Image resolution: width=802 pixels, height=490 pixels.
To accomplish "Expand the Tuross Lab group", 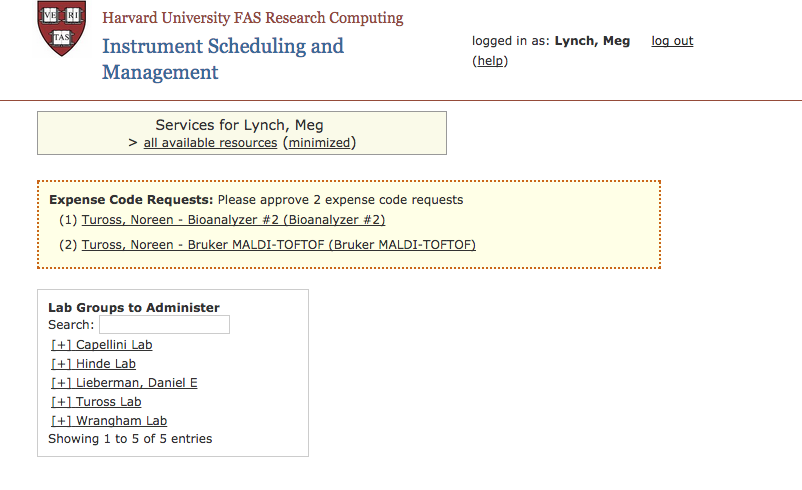I will point(96,402).
